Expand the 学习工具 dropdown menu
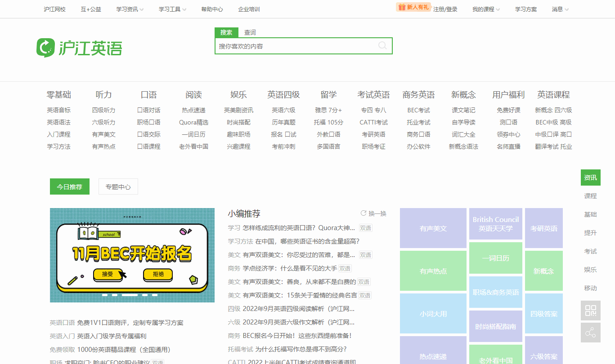 coord(173,9)
